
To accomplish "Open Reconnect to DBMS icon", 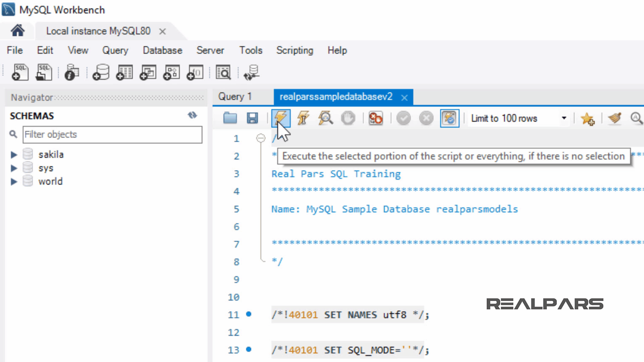I will [x=252, y=72].
